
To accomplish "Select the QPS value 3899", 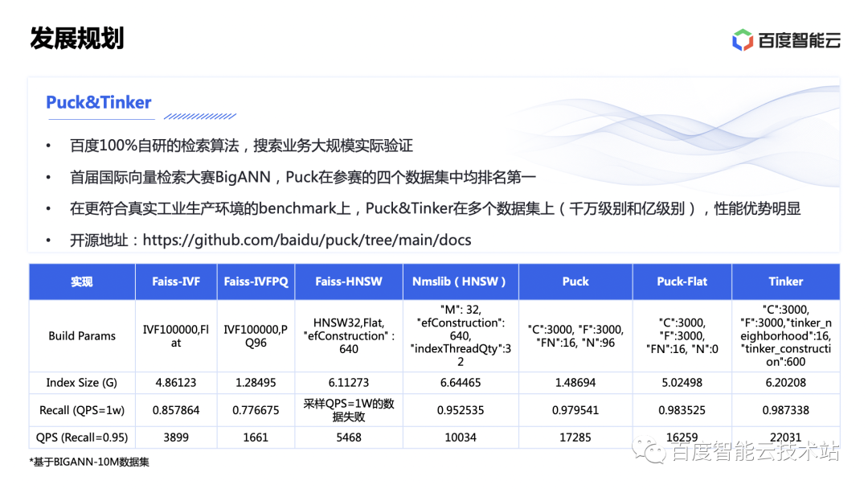I will tap(176, 438).
